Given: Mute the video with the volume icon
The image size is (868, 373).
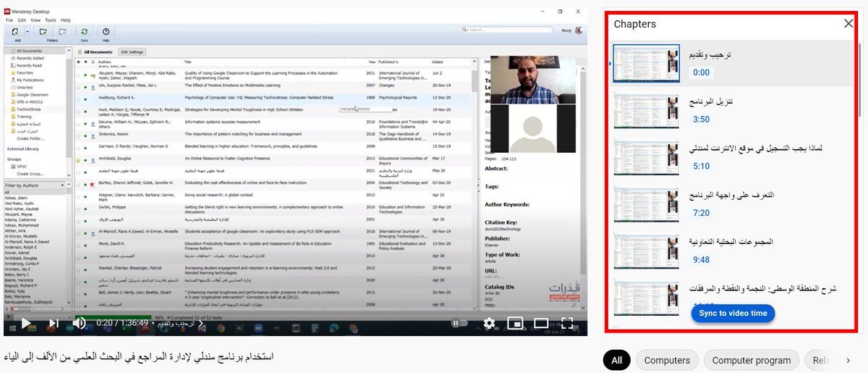Looking at the screenshot, I should [x=80, y=323].
